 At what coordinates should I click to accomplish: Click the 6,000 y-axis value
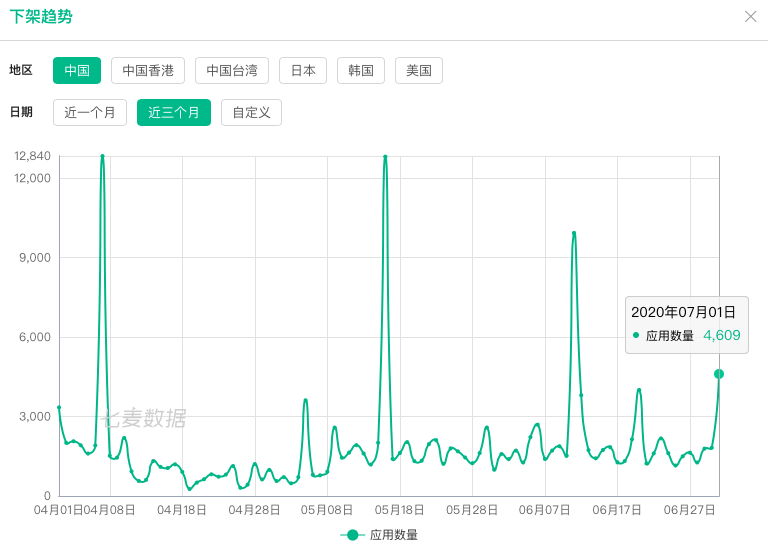(x=35, y=337)
